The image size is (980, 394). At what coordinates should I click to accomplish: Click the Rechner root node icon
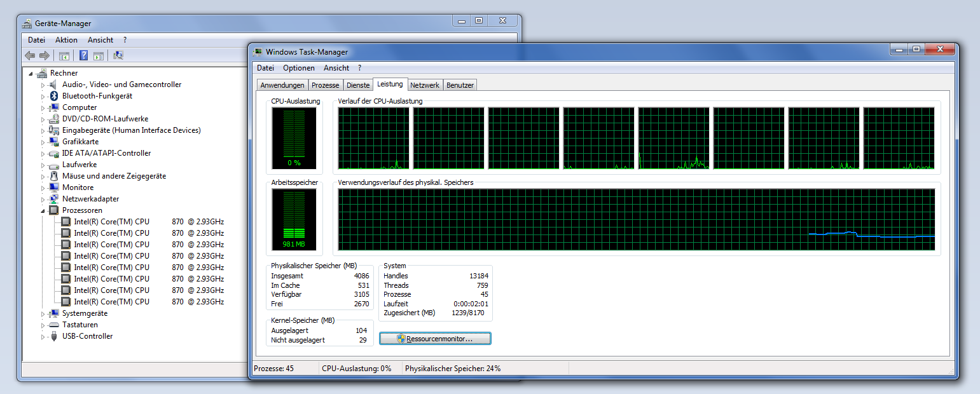pos(43,73)
